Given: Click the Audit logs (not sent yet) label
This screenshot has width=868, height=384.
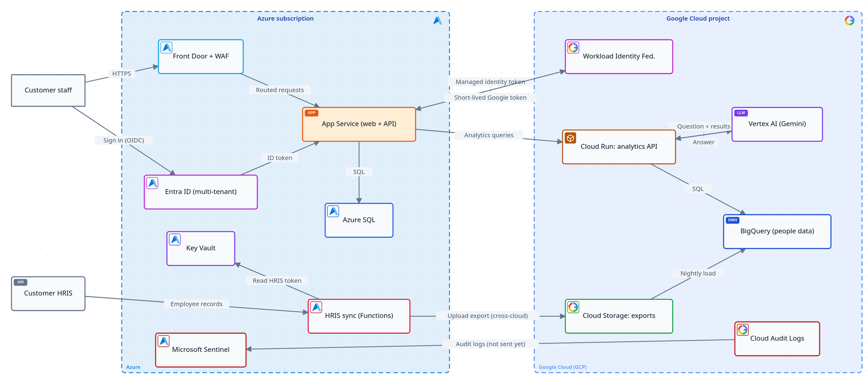Looking at the screenshot, I should click(x=490, y=344).
